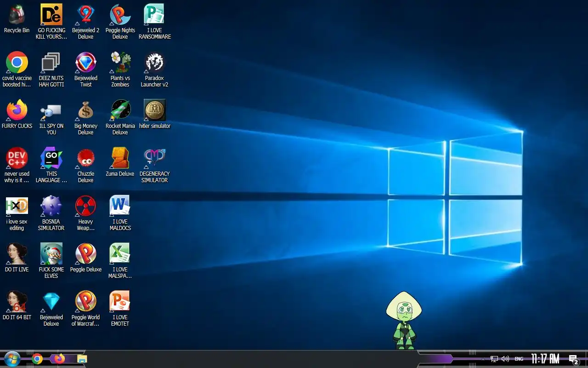This screenshot has width=588, height=368.
Task: Open Firefox from the taskbar
Action: pos(60,359)
